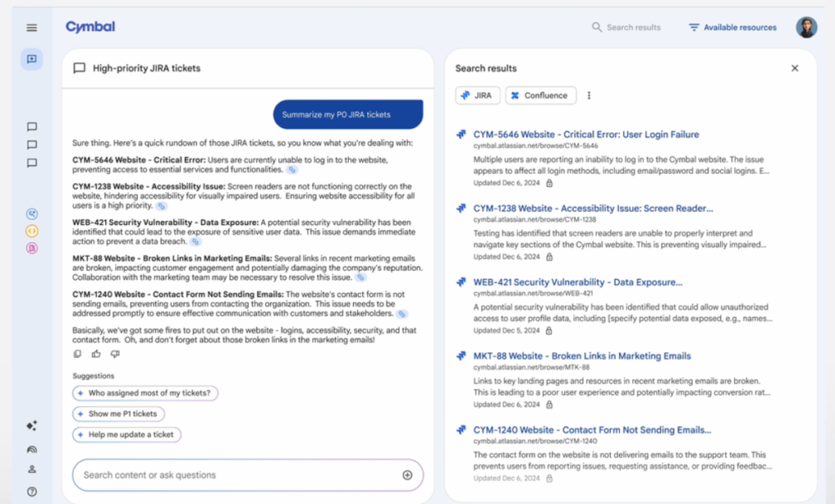Open citation link after MKT-88 summary
The image size is (835, 504).
361,277
